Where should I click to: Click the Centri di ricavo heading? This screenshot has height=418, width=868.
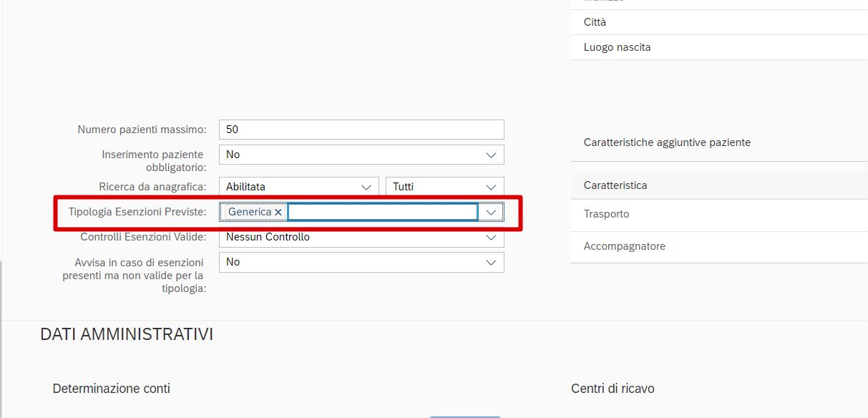(x=613, y=389)
